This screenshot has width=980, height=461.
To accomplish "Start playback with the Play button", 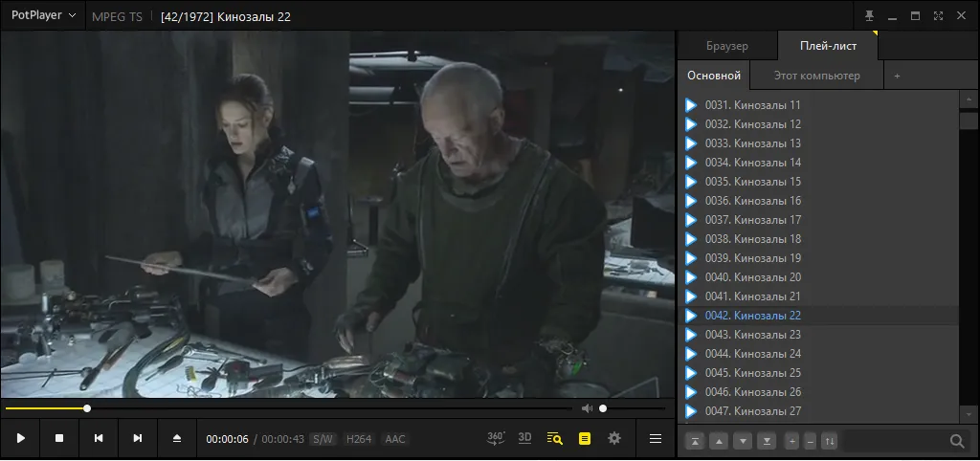I will (x=21, y=438).
